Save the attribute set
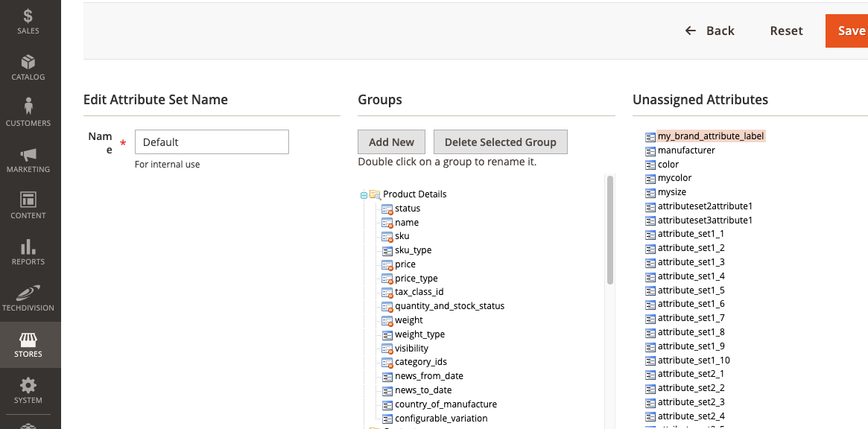The image size is (868, 429). [x=848, y=31]
